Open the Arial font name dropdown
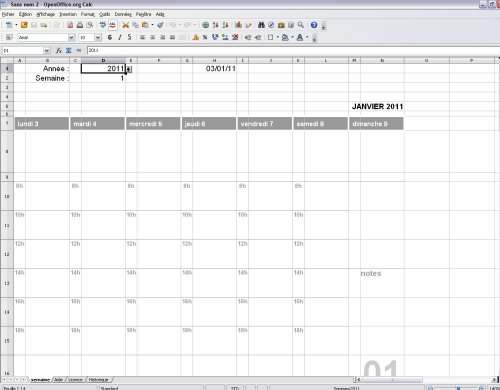The width and height of the screenshot is (500, 390). [x=71, y=37]
